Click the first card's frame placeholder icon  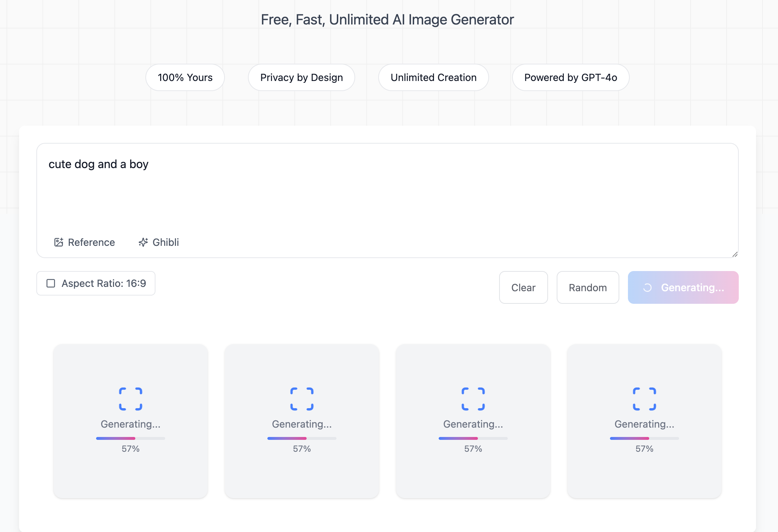tap(131, 399)
